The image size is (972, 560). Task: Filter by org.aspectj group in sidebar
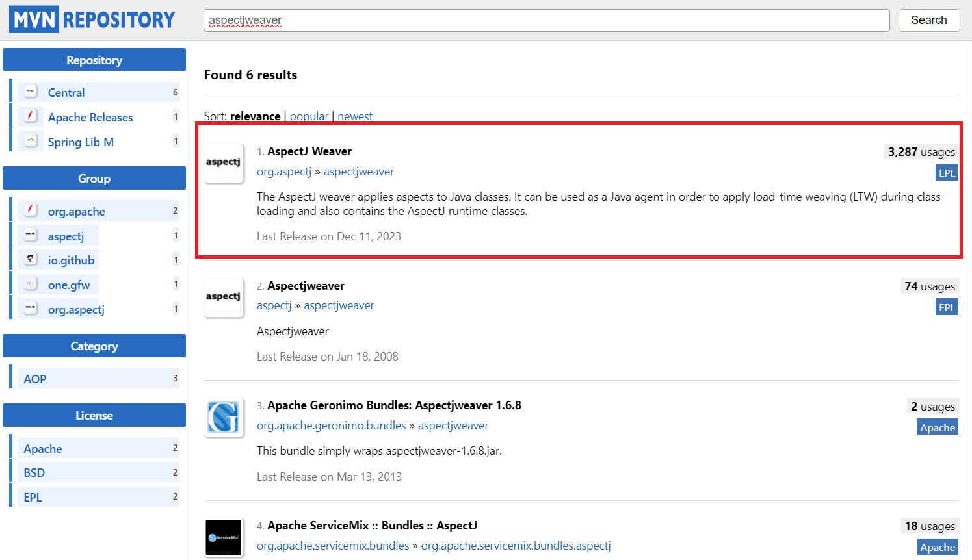[x=76, y=309]
